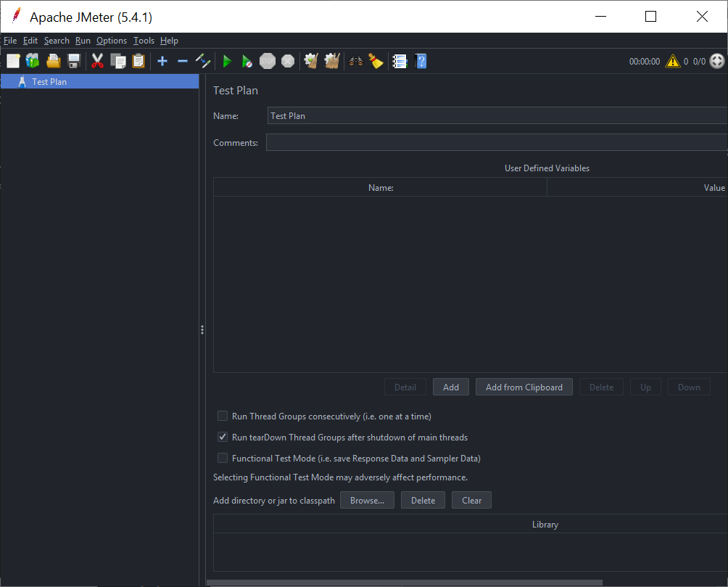Click the Comments input field
728x587 pixels.
click(x=497, y=142)
